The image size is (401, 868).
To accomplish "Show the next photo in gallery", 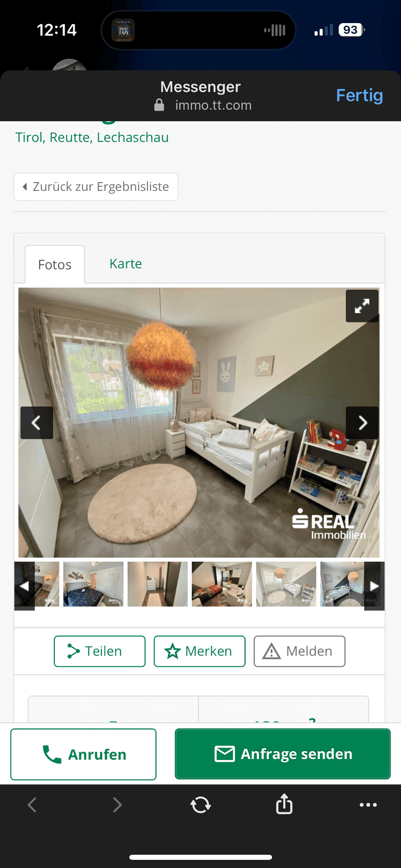I will coord(362,423).
